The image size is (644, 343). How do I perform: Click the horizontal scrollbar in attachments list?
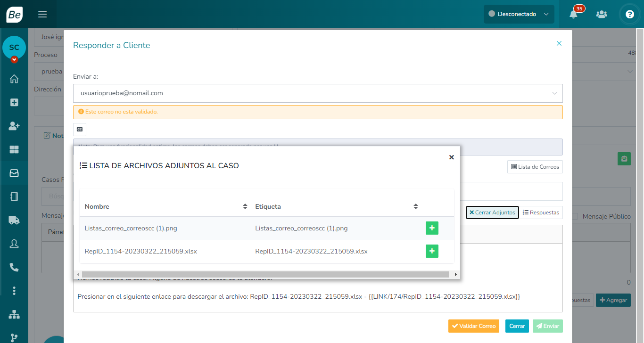(265, 274)
